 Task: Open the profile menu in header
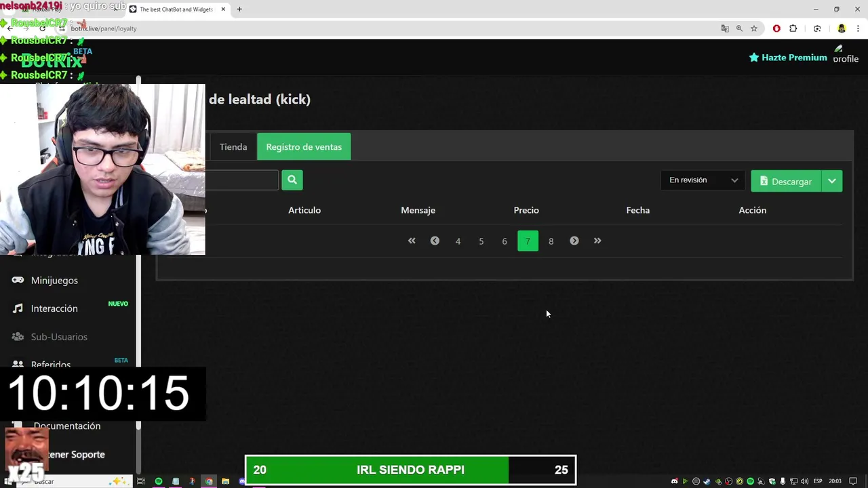pyautogui.click(x=846, y=54)
